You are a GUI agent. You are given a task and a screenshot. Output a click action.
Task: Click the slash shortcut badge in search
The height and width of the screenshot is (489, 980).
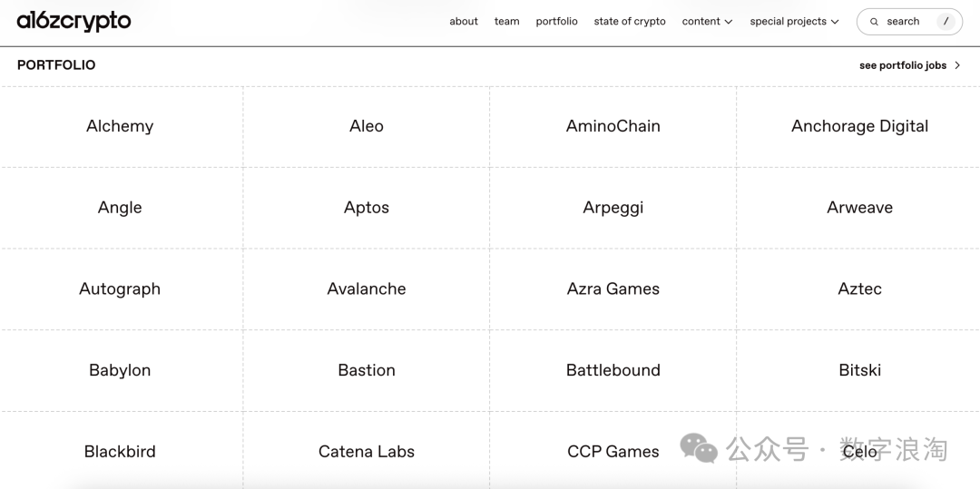(x=946, y=22)
